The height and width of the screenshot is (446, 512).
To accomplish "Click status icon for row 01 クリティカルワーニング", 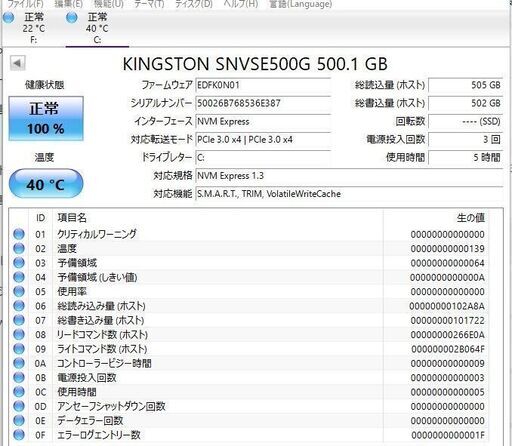I will (19, 234).
